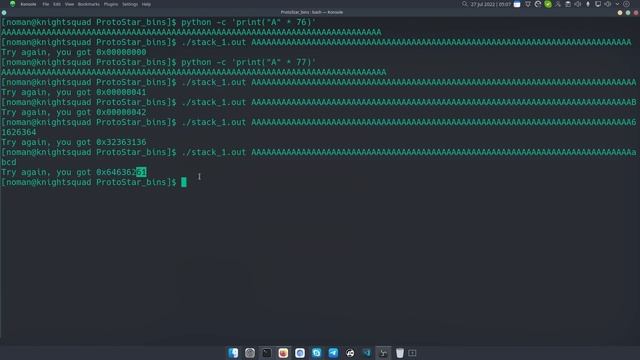Open the Chromium browser dock icon

[x=300, y=353]
